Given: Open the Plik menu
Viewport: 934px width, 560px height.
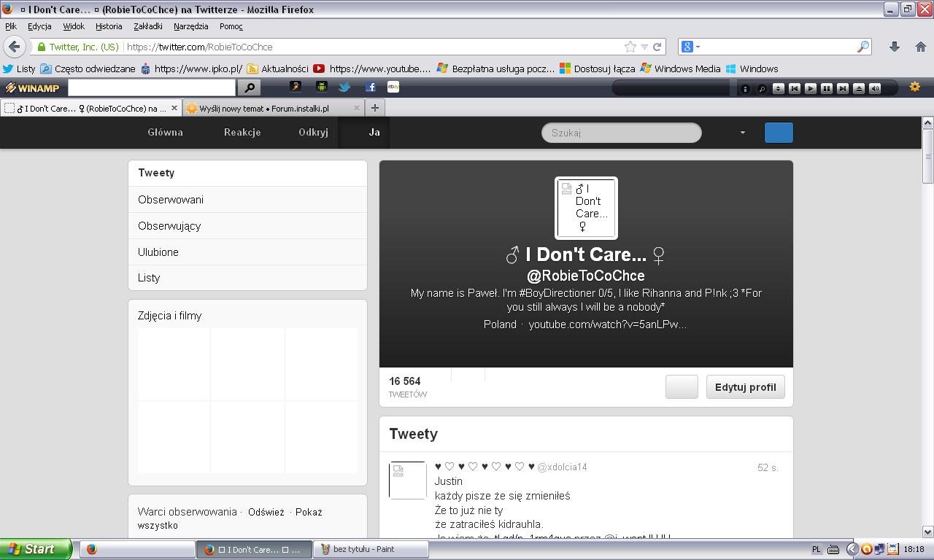Looking at the screenshot, I should tap(11, 26).
